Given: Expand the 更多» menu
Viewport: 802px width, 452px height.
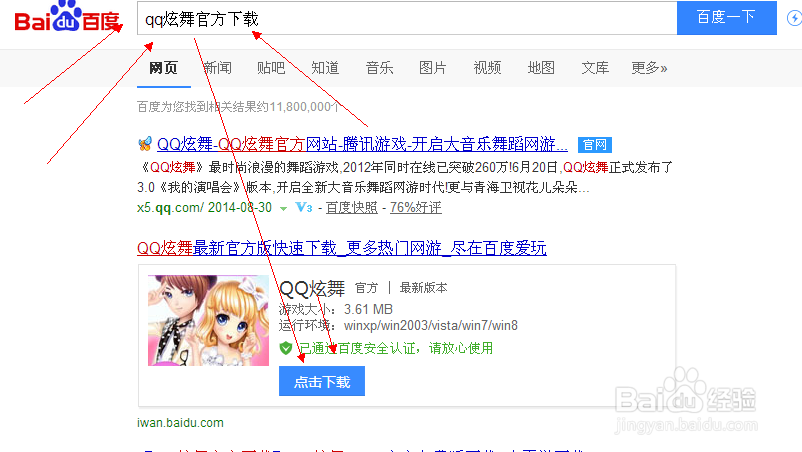Looking at the screenshot, I should (x=649, y=68).
